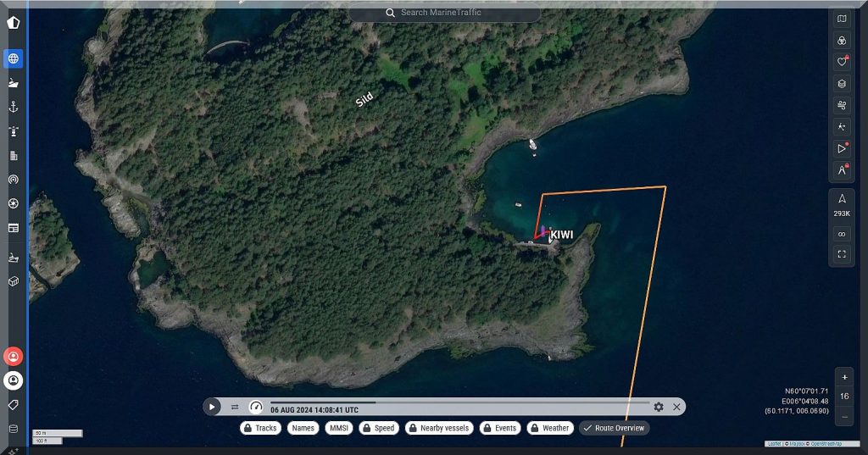Open the map type selector icon
The height and width of the screenshot is (455, 868).
(x=841, y=18)
